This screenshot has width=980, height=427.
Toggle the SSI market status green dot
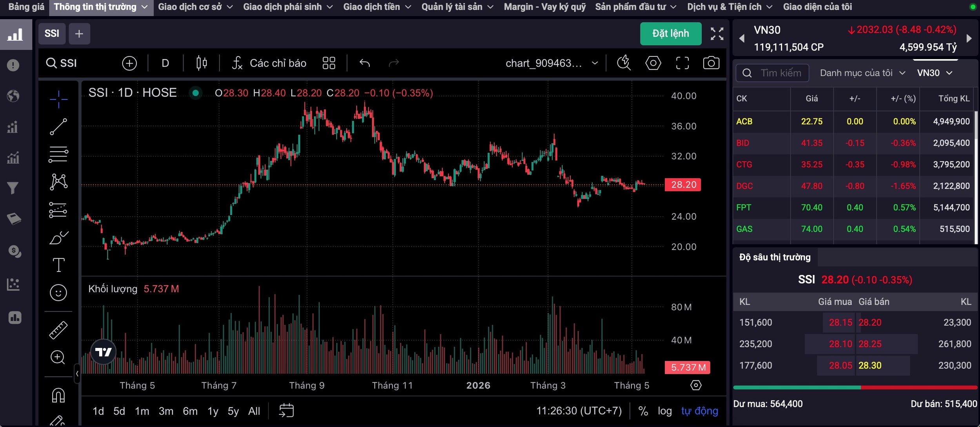pos(195,93)
